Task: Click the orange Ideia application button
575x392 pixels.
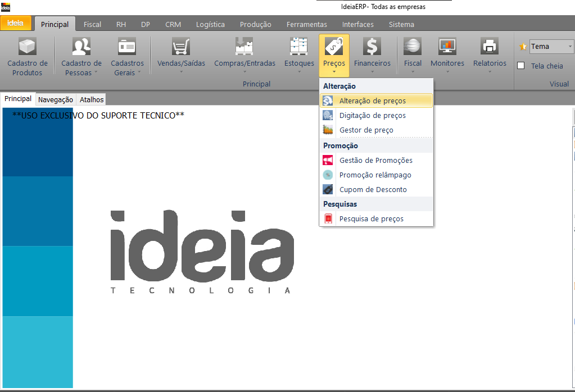Action: pos(15,24)
